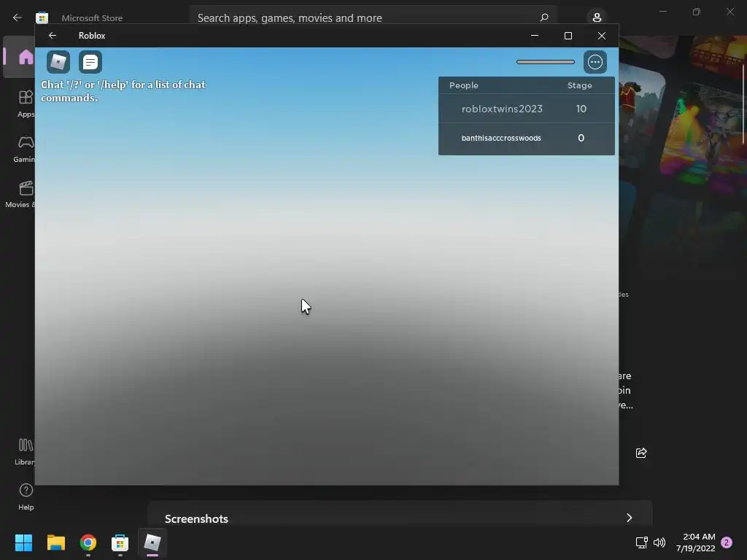Open the Screenshots section heading
This screenshot has width=747, height=560.
point(196,518)
